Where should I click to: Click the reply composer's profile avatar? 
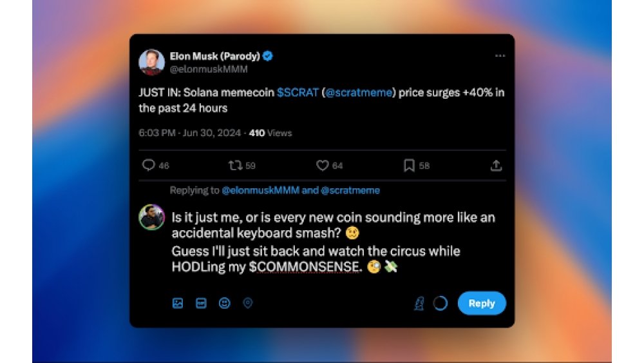151,217
